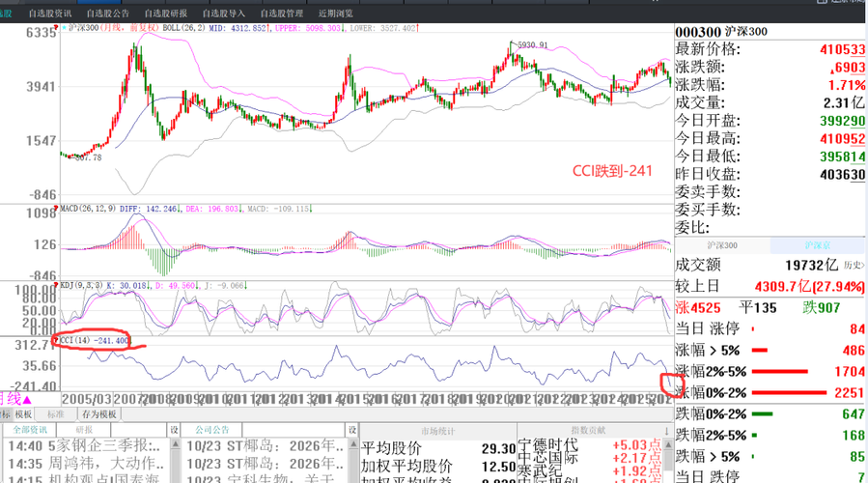This screenshot has height=483, width=868.
Task: Click the 加权平均股价 12.50 statistic row
Action: coord(438,467)
